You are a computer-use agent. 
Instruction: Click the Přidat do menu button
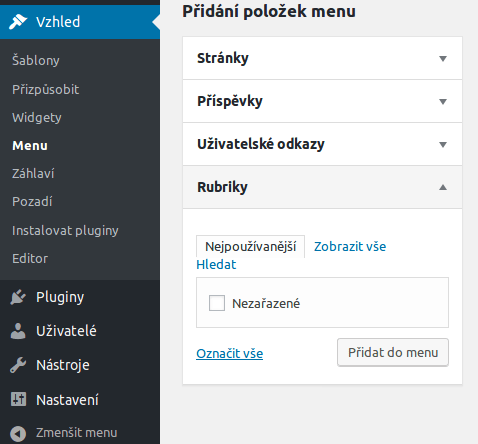(393, 353)
